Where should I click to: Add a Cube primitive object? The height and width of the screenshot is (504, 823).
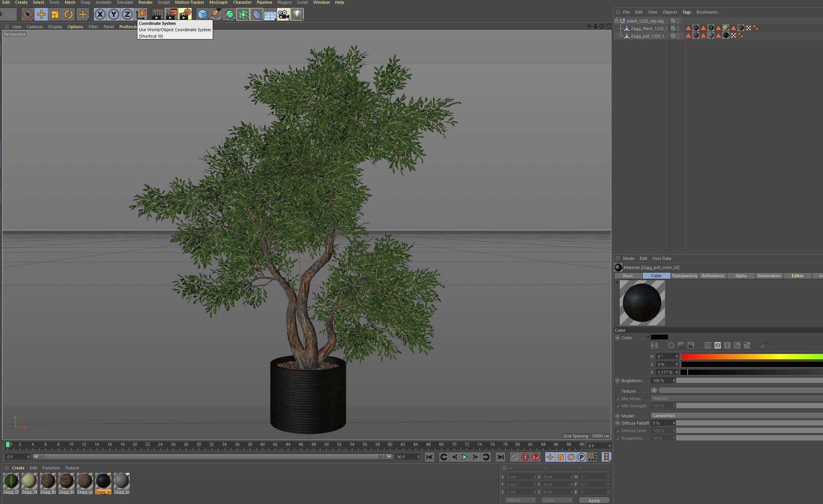tap(202, 15)
